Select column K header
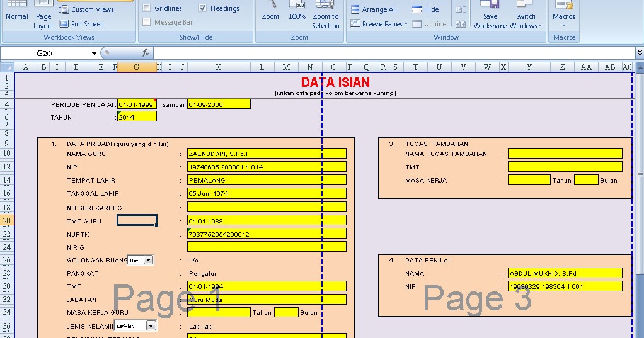The image size is (644, 338). [x=219, y=67]
